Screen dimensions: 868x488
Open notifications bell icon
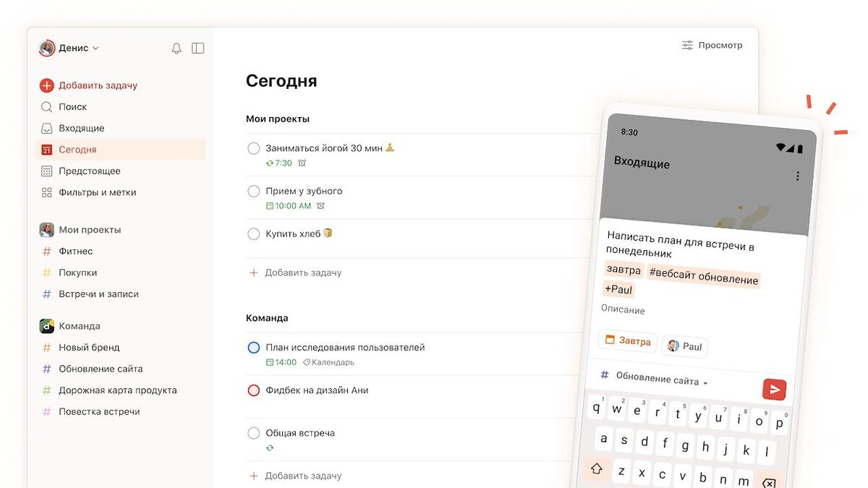point(176,48)
